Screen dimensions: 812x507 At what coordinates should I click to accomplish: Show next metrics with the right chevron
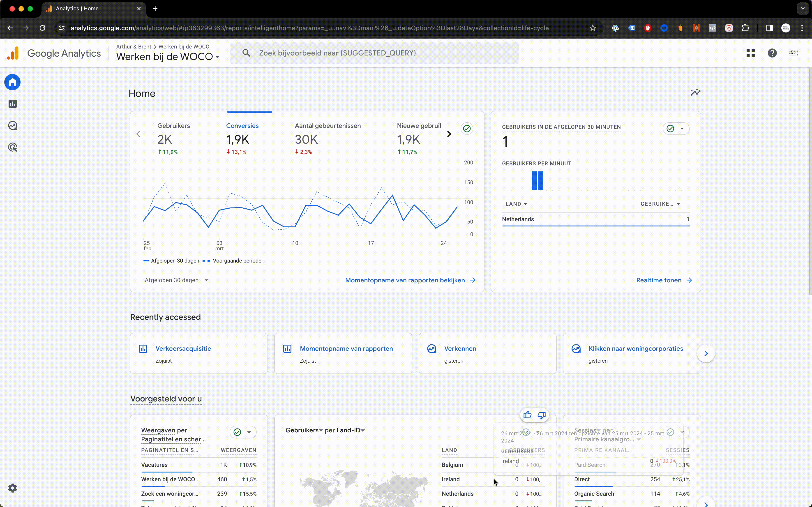tap(449, 134)
